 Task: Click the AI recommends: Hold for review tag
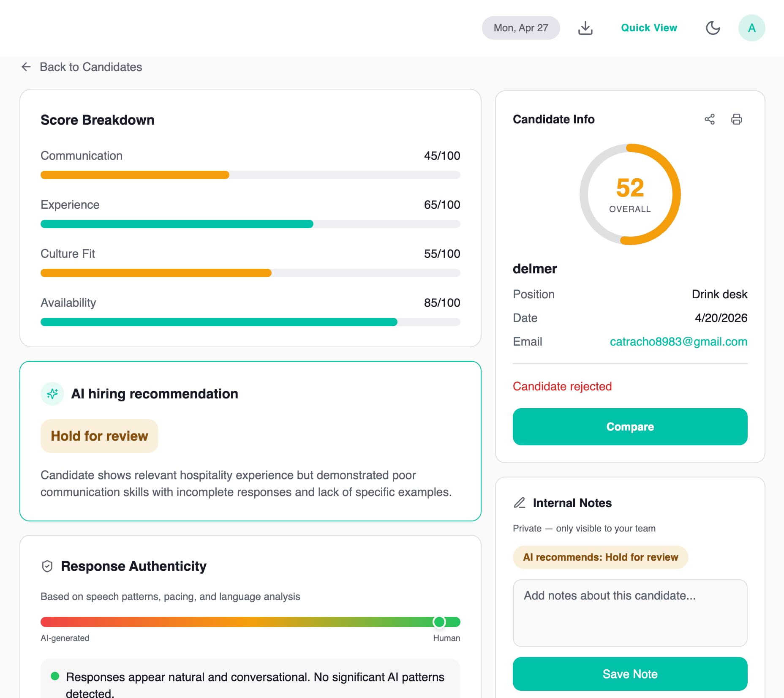(600, 557)
